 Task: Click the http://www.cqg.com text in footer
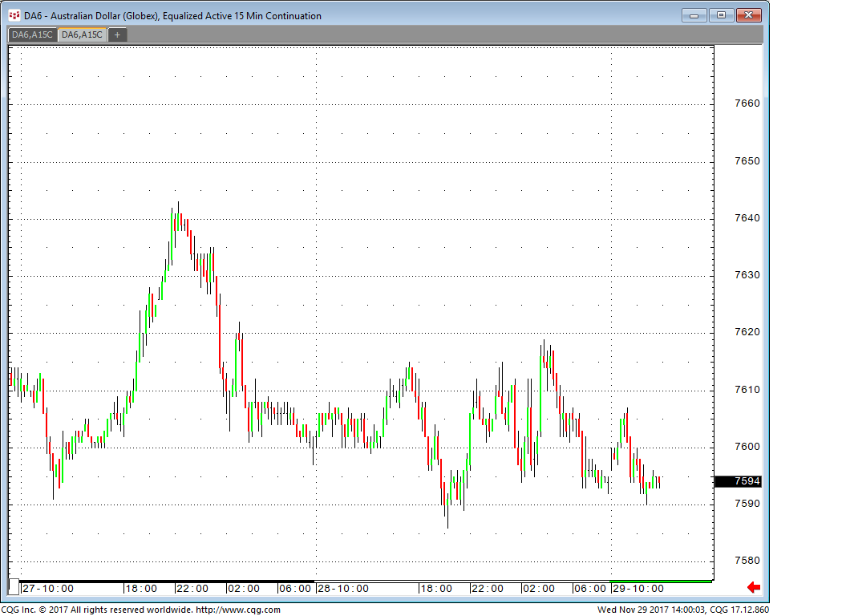click(238, 610)
